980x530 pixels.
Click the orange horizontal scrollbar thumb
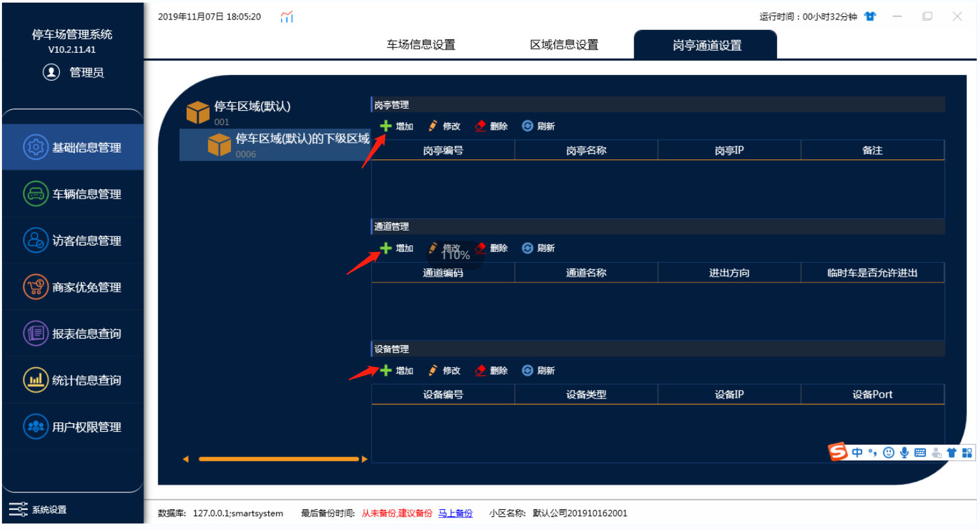pos(279,459)
